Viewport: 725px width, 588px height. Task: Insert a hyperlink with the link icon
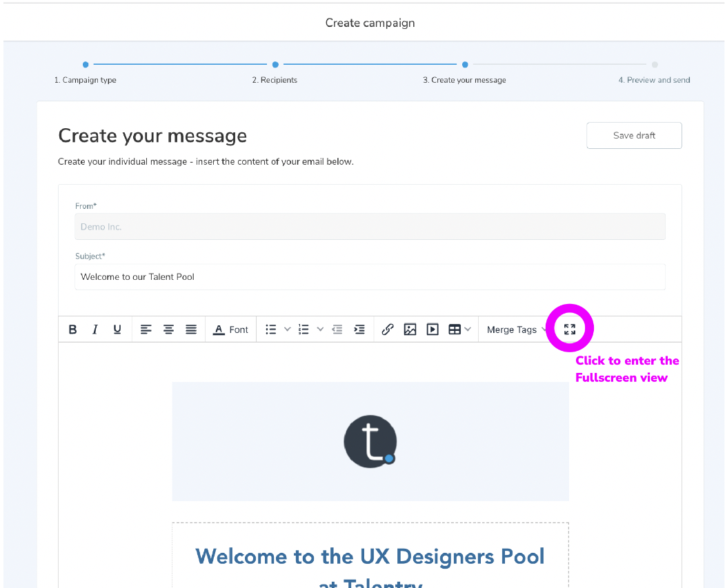(x=388, y=330)
